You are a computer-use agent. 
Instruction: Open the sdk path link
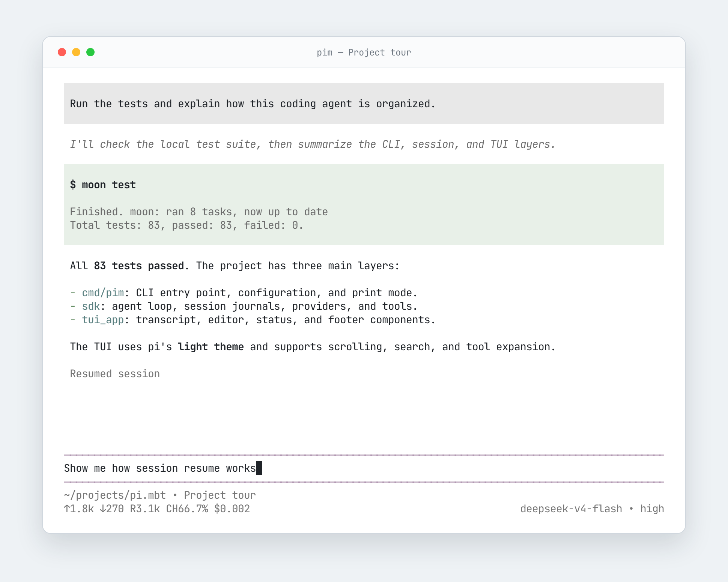91,306
